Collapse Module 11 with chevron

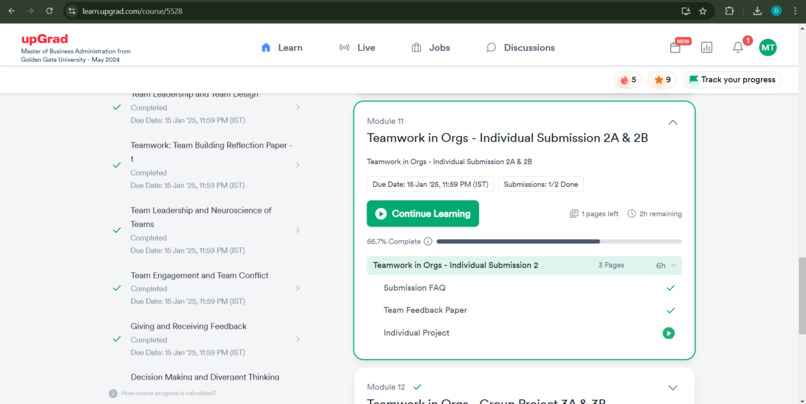[672, 122]
